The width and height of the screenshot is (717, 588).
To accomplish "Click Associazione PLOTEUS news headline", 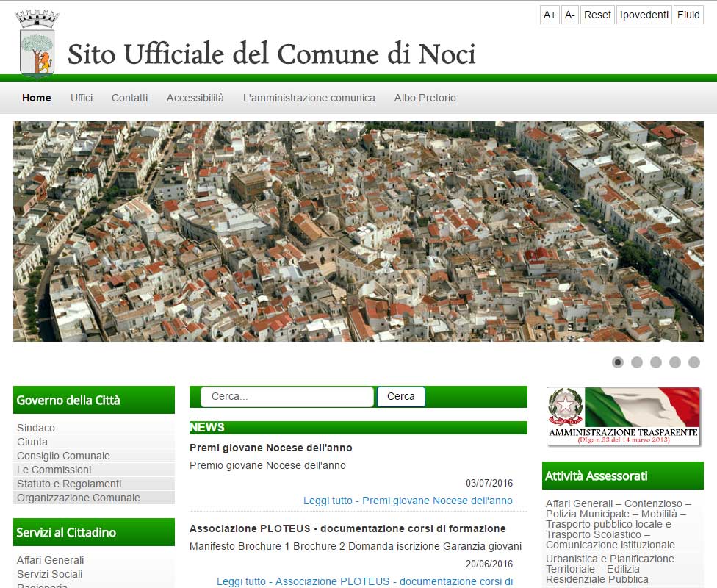I will coord(347,528).
